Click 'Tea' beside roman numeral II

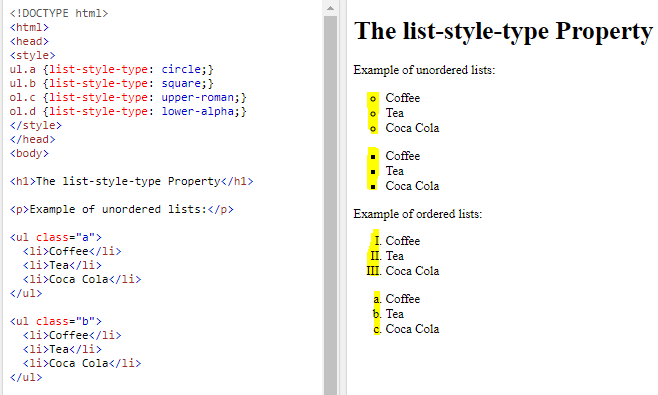point(394,256)
